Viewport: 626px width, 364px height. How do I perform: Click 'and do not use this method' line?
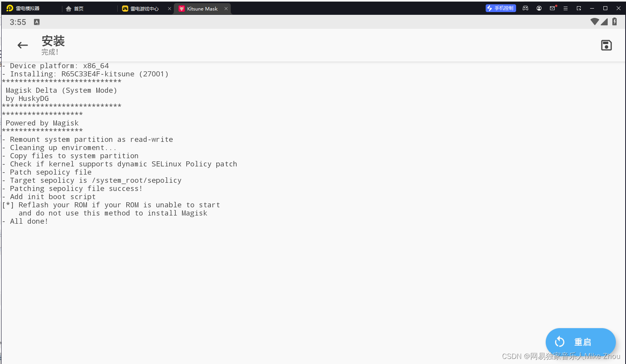113,213
